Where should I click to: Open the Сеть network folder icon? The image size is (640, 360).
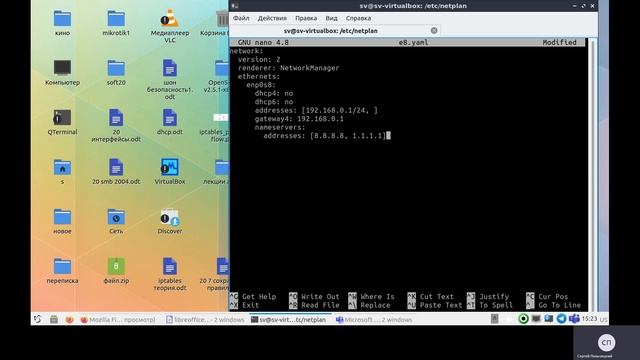coord(116,217)
